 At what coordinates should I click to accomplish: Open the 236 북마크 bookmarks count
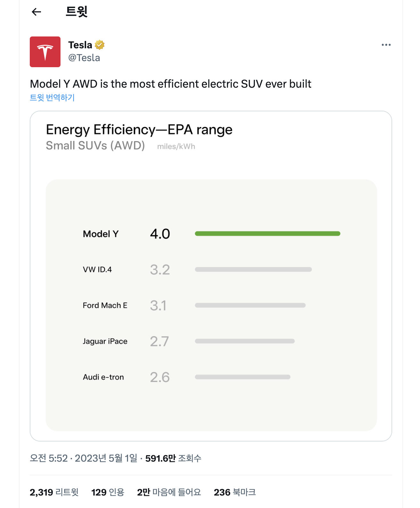click(x=235, y=492)
